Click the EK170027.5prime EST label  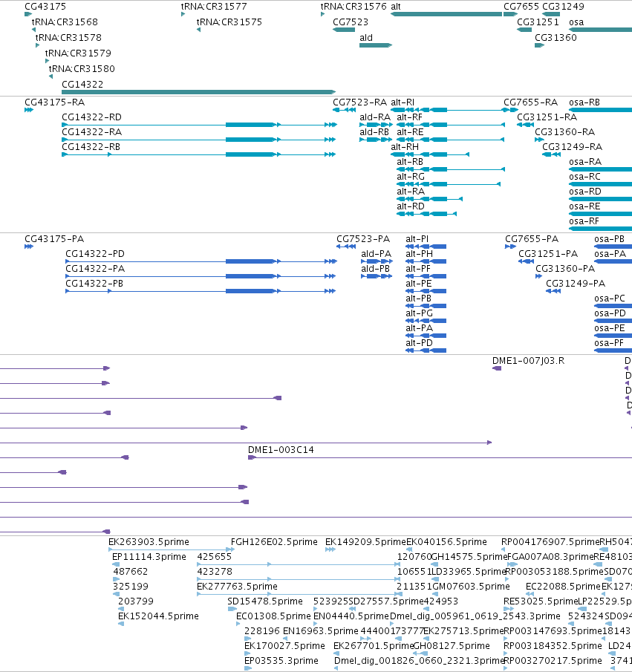pos(284,646)
